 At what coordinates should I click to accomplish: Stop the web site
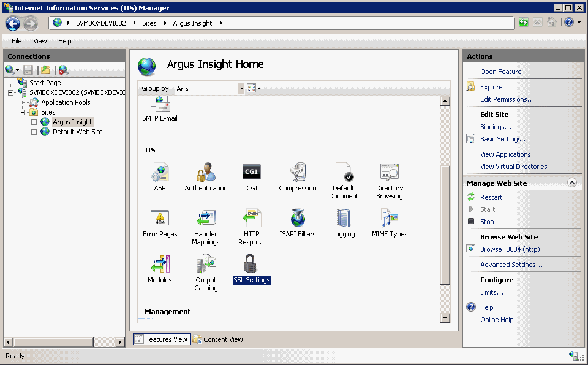coord(487,222)
